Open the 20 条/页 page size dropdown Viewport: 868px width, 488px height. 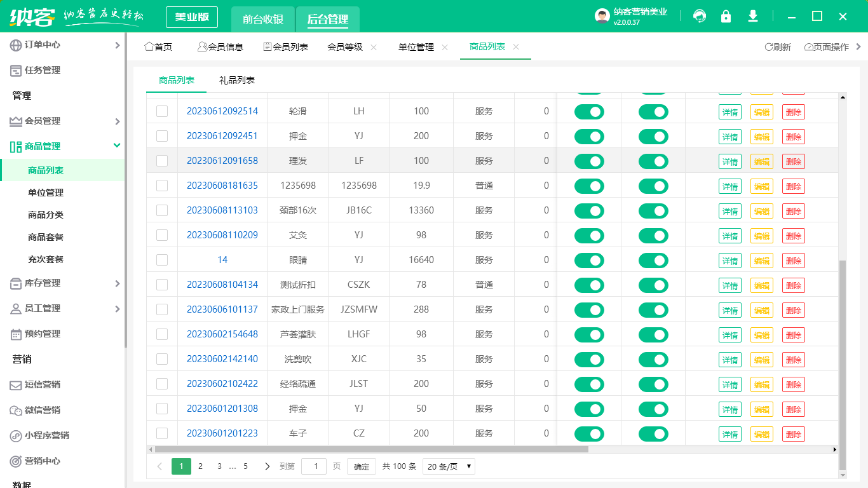pyautogui.click(x=448, y=466)
